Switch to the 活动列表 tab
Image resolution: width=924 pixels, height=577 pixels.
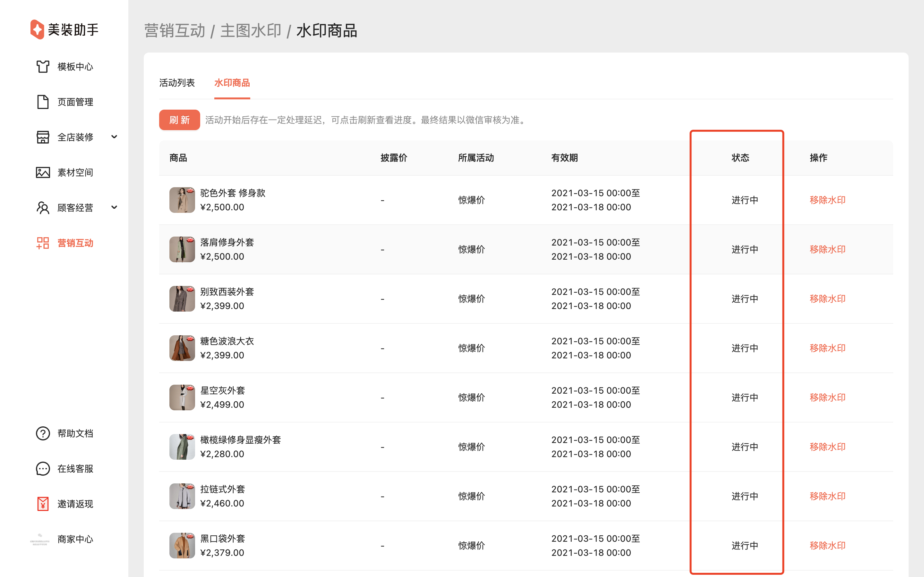pos(177,83)
